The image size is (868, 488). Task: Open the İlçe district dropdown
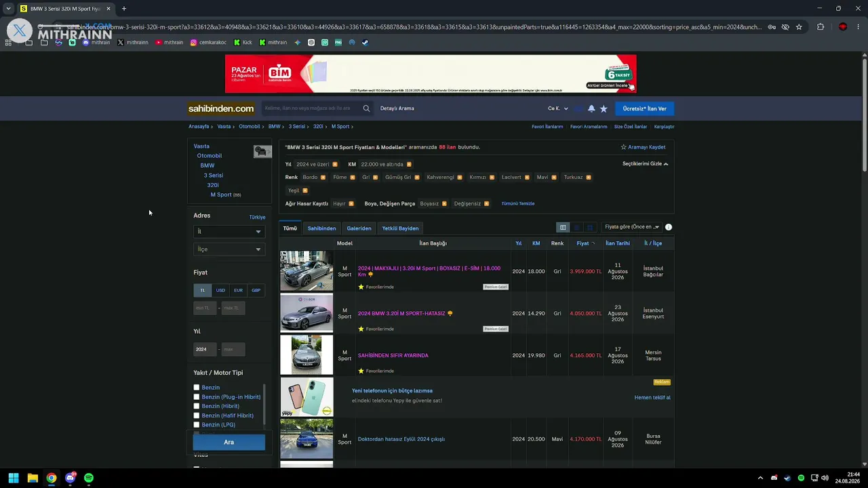tap(229, 249)
